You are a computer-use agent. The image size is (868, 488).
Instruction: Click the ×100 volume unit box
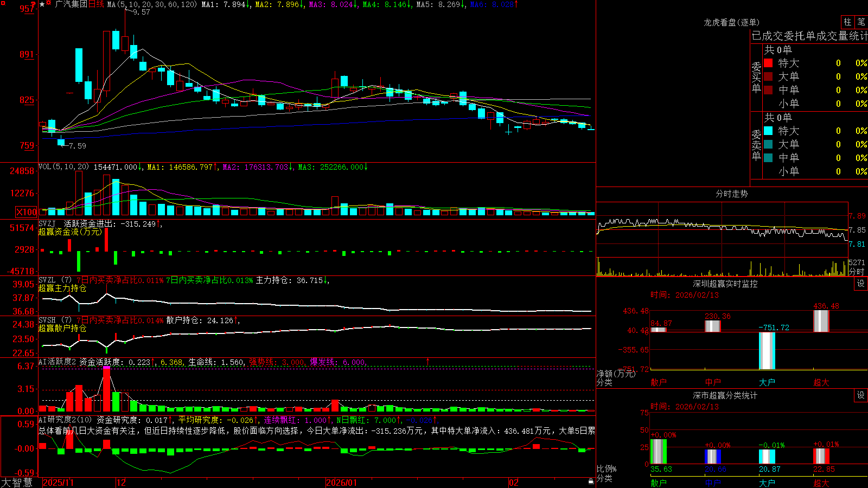click(x=26, y=212)
